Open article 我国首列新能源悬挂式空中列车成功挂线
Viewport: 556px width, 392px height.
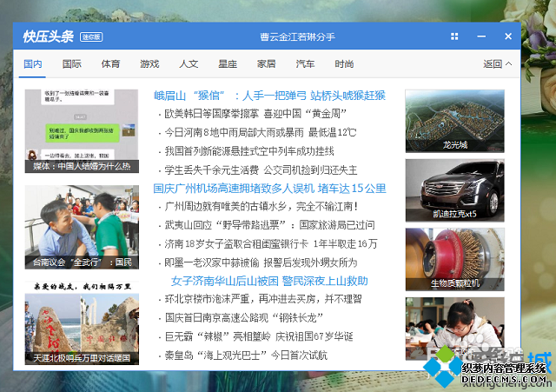click(x=249, y=151)
